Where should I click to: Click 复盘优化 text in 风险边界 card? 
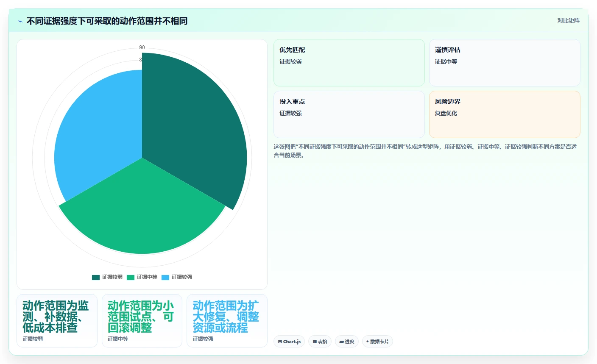pos(446,113)
